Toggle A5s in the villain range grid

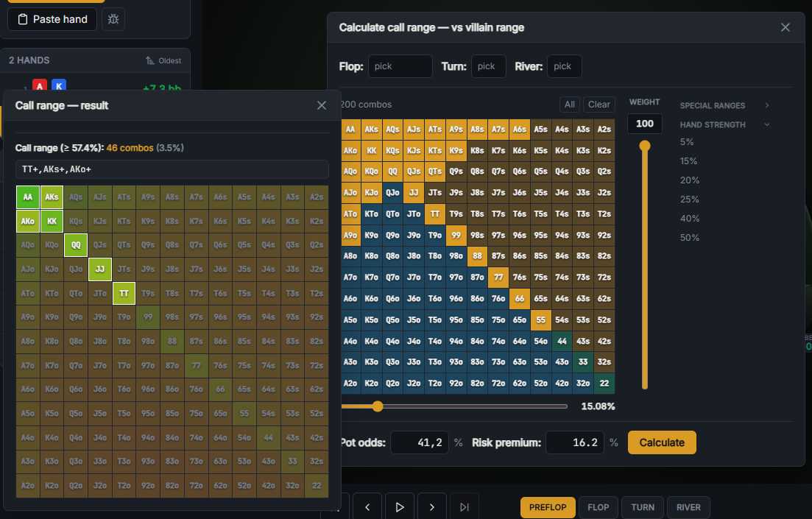tap(540, 130)
